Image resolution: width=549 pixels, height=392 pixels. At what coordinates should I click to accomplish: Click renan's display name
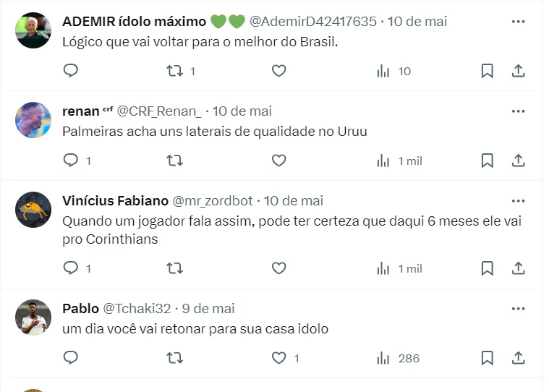point(81,111)
